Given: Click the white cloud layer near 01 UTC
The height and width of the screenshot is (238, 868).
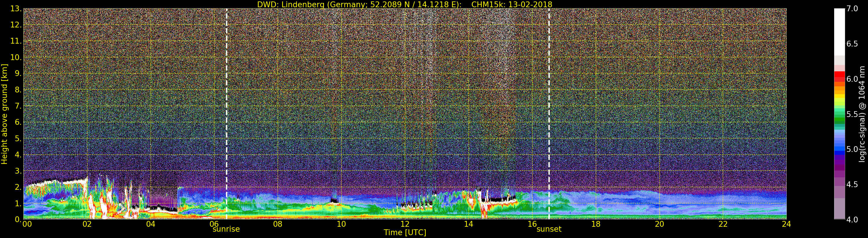Looking at the screenshot, I should [57, 183].
